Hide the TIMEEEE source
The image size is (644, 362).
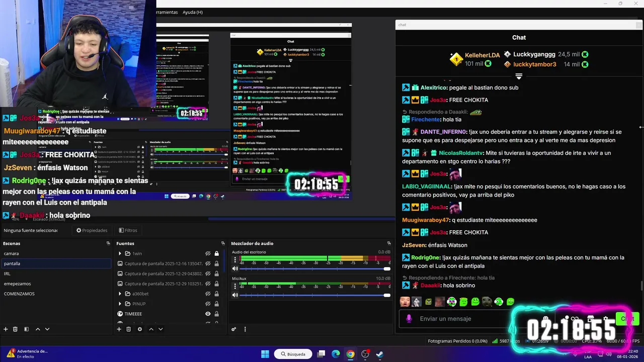pyautogui.click(x=208, y=314)
